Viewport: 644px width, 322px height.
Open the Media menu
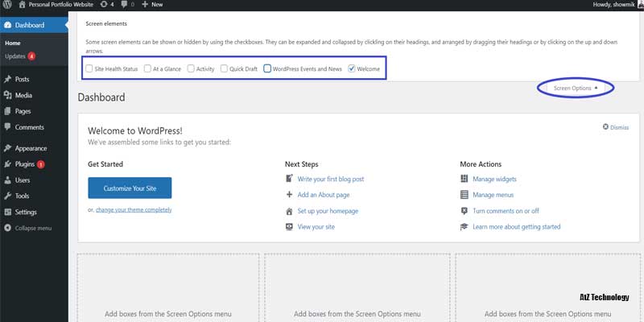(23, 95)
